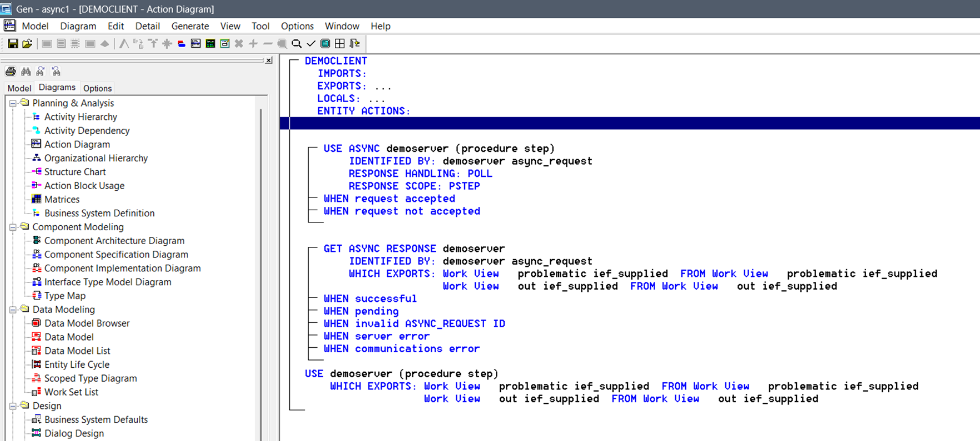
Task: Collapse the Planning & Analysis folder
Action: 13,103
